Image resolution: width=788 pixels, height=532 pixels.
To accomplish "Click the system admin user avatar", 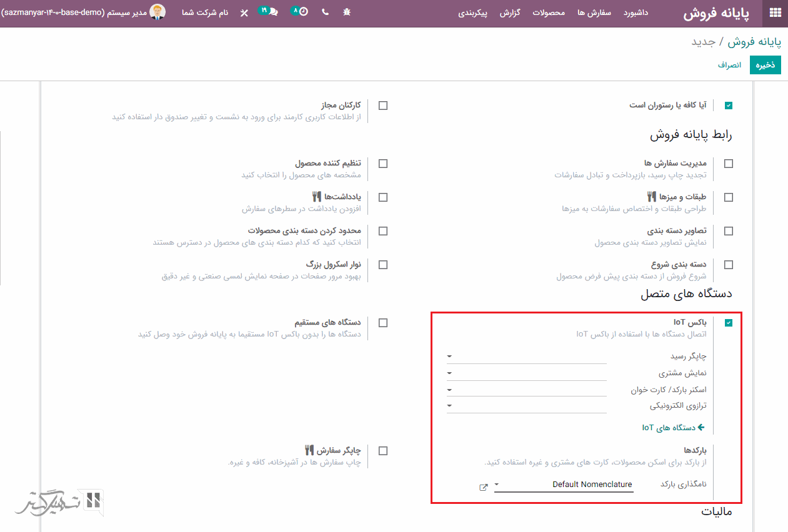I will [157, 12].
